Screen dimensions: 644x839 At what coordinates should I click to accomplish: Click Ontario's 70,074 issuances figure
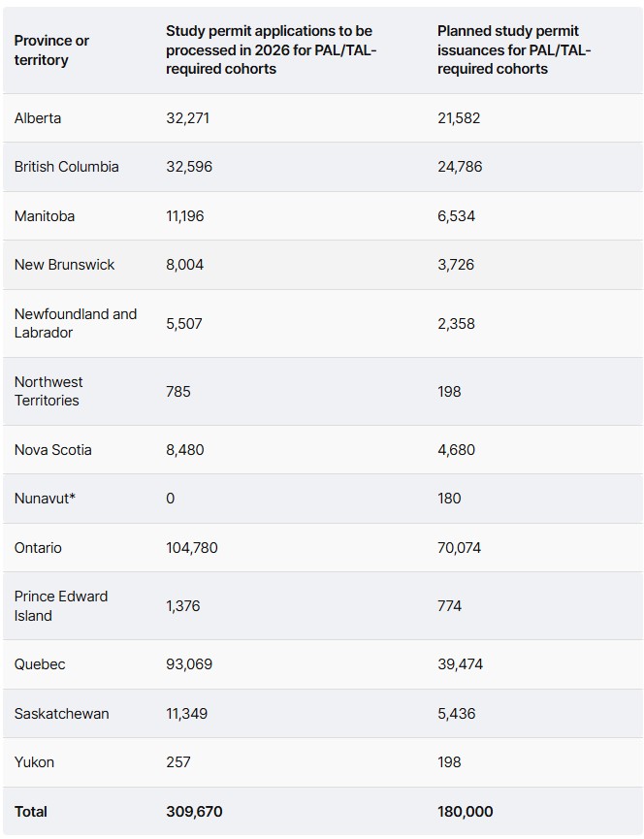pyautogui.click(x=460, y=548)
